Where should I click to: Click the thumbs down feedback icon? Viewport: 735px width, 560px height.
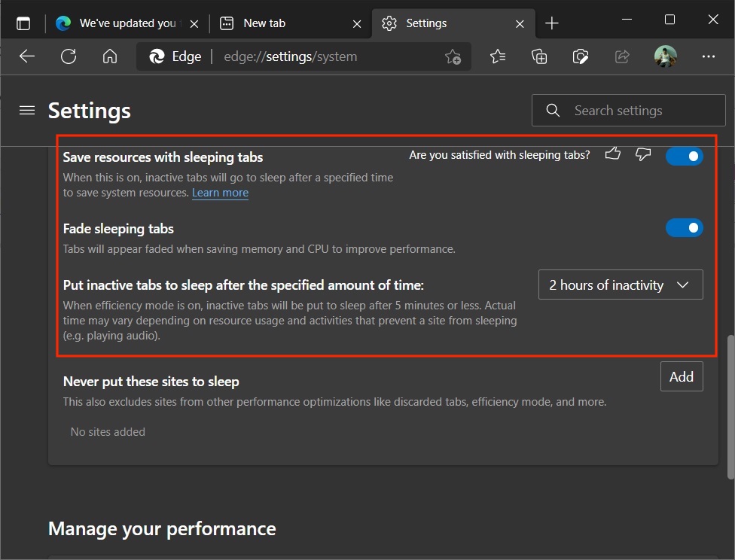(643, 154)
